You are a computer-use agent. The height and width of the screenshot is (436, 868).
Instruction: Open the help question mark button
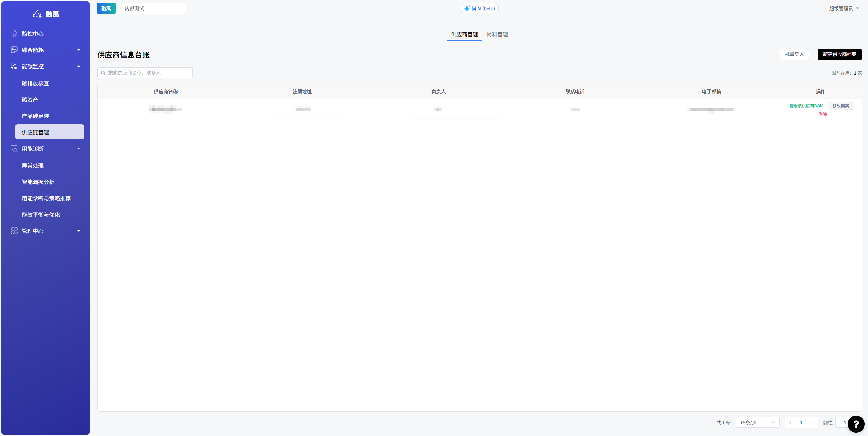pyautogui.click(x=856, y=424)
